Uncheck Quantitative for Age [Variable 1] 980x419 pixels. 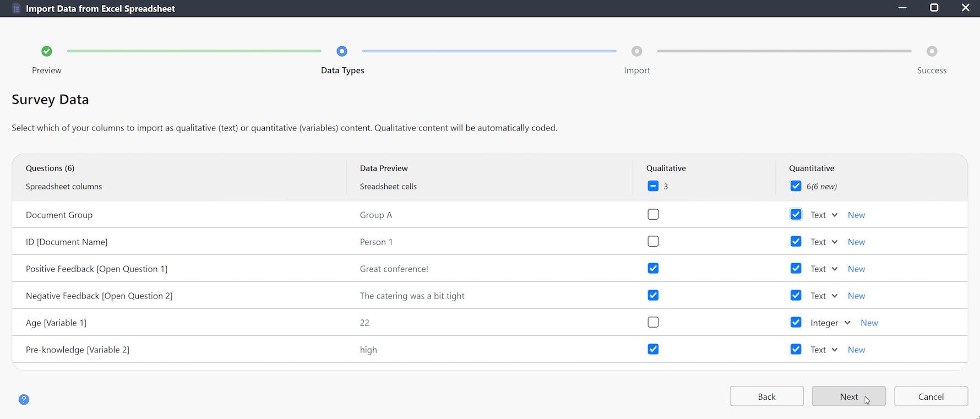[x=796, y=323]
